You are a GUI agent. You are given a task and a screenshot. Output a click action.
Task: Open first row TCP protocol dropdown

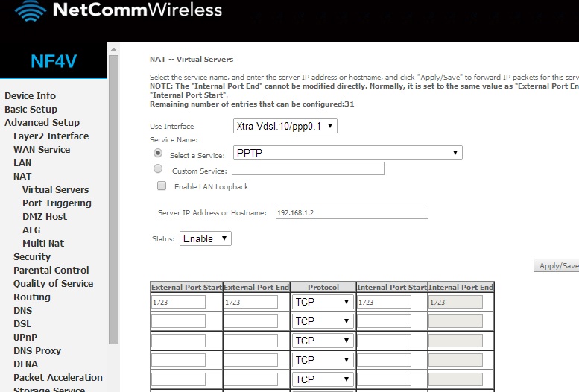(322, 302)
